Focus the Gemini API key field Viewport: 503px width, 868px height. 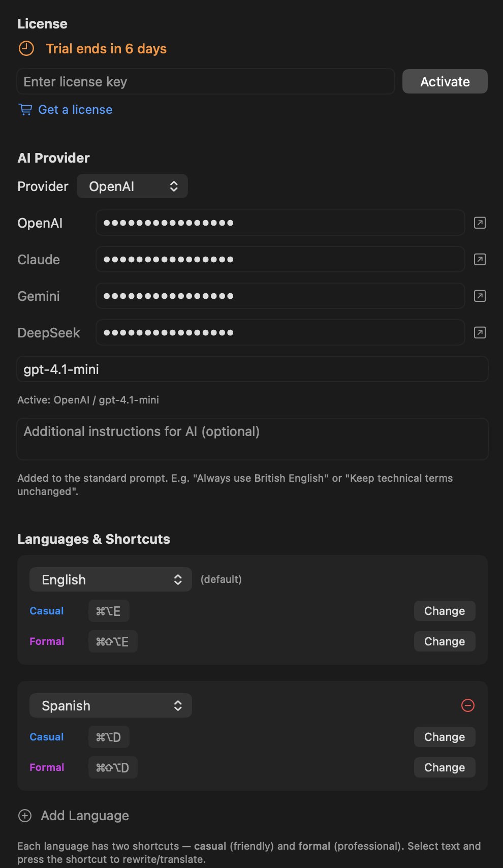pyautogui.click(x=280, y=296)
